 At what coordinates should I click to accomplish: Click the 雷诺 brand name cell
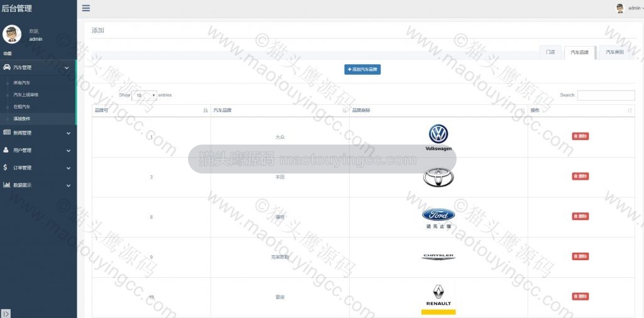click(x=280, y=297)
